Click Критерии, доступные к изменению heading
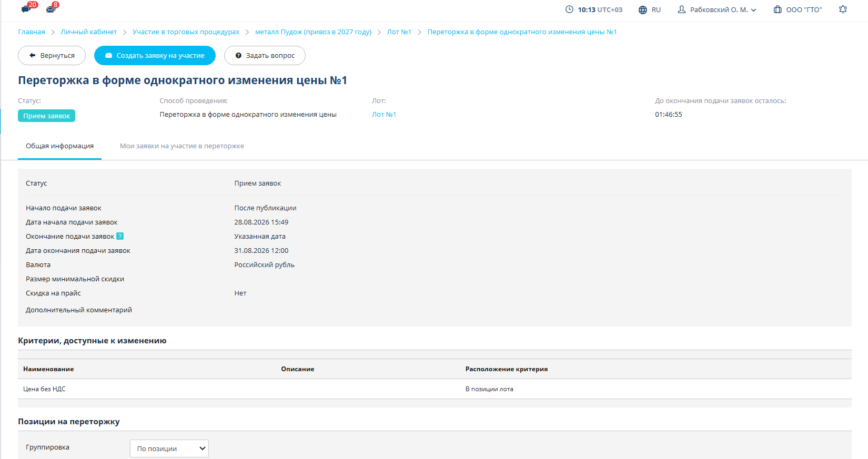This screenshot has width=868, height=459. point(92,341)
